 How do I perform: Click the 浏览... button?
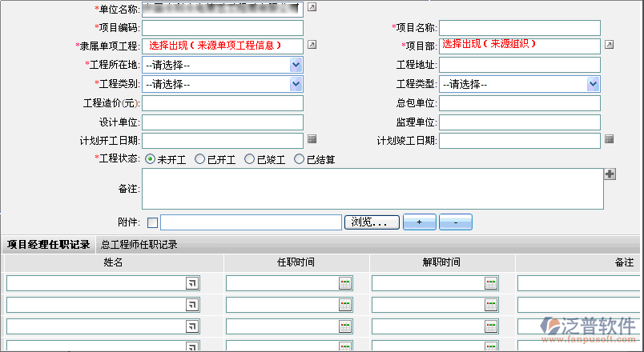[371, 222]
